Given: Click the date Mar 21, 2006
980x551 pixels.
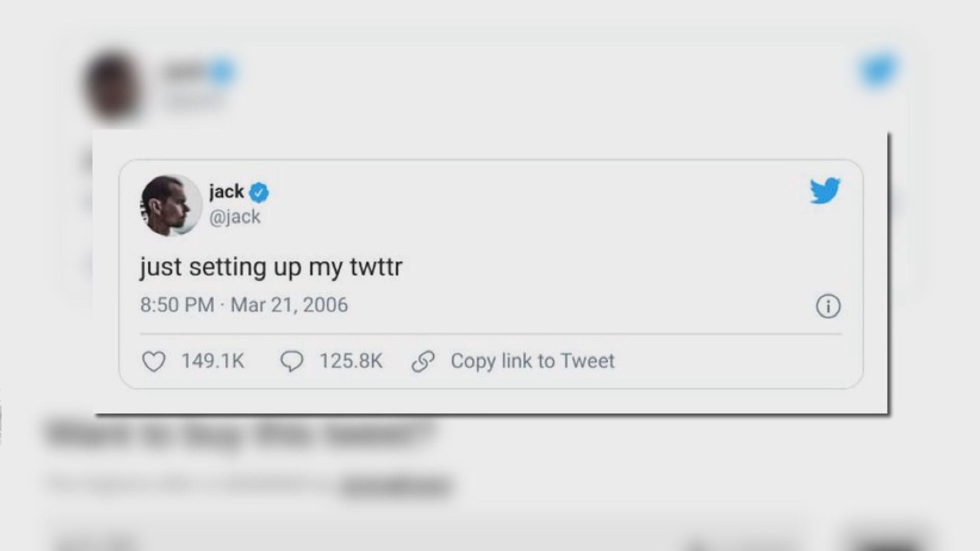Looking at the screenshot, I should [x=289, y=305].
